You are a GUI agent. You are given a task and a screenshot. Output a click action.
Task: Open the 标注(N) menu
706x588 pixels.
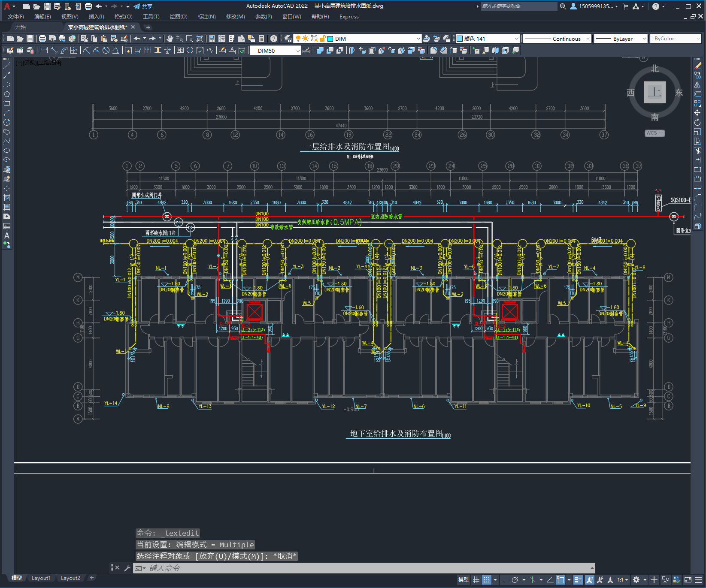click(206, 17)
